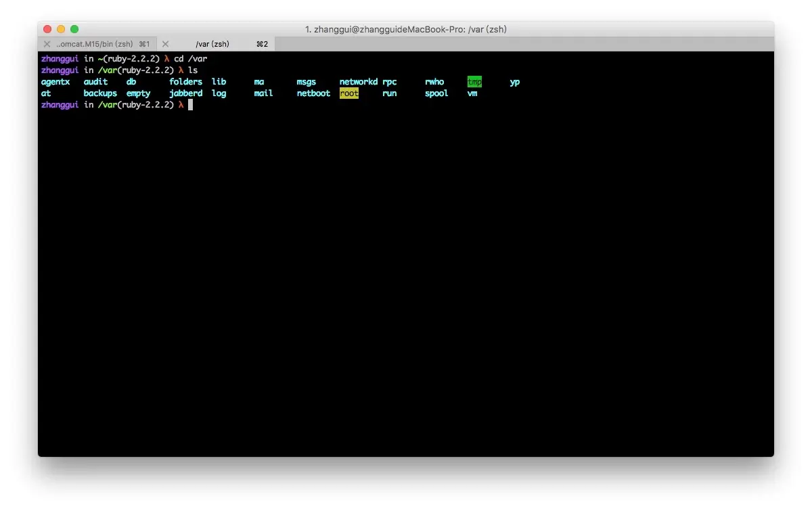This screenshot has width=812, height=511.
Task: Click the green zoom window button
Action: tap(74, 29)
